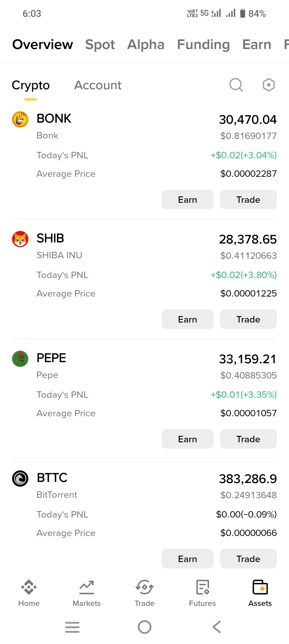Go to Home in bottom navigation

tap(29, 593)
